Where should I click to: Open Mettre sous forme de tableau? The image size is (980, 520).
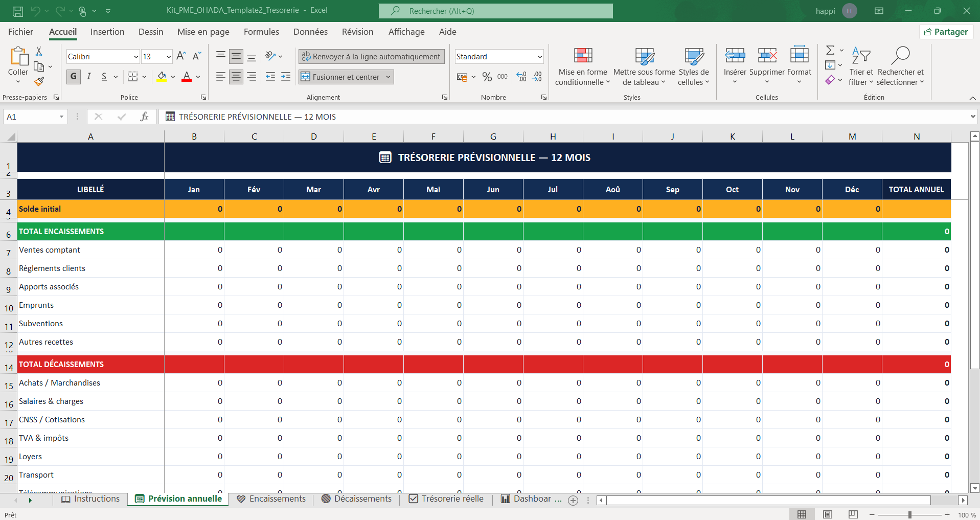(644, 66)
